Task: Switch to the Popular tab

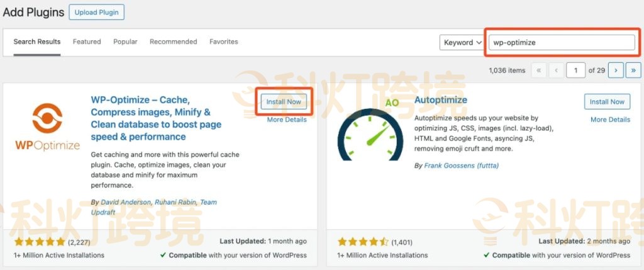Action: [125, 42]
